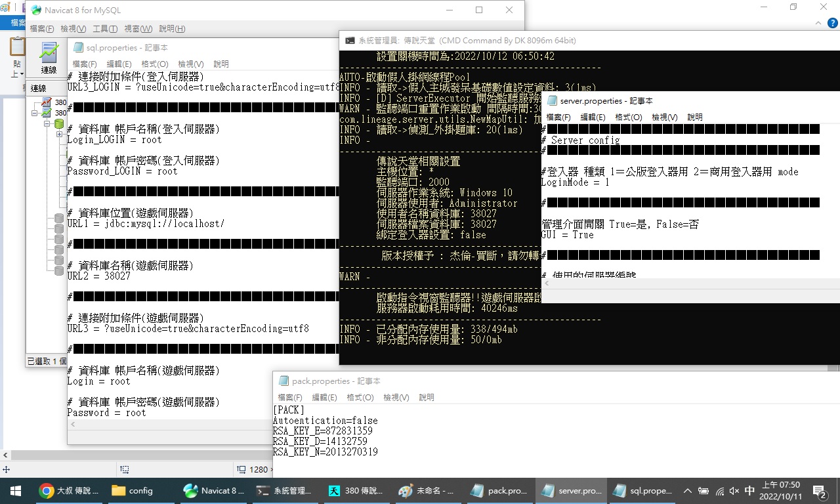Click the Notepad icon in server.properties title bar
Screen dimensions: 840x504
point(552,100)
